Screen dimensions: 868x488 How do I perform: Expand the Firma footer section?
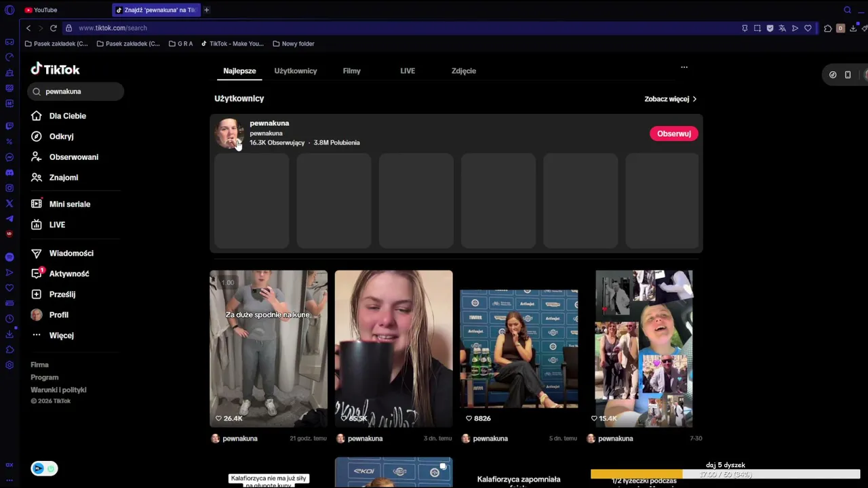click(39, 365)
